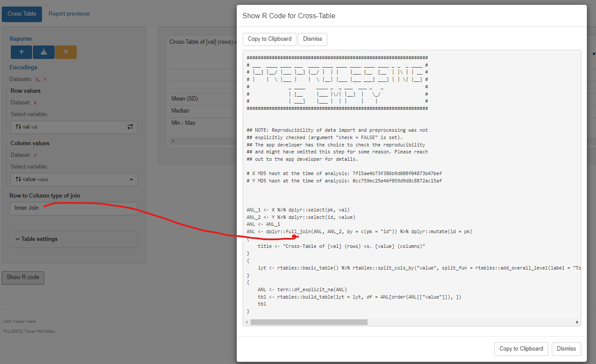Open the val variable selector for Row values
This screenshot has height=364, width=596.
pos(69,127)
